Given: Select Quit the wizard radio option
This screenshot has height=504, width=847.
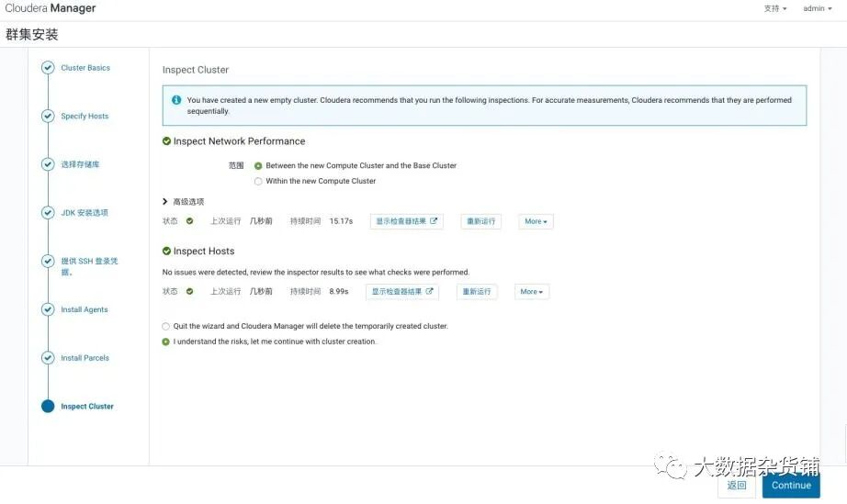Looking at the screenshot, I should (166, 326).
